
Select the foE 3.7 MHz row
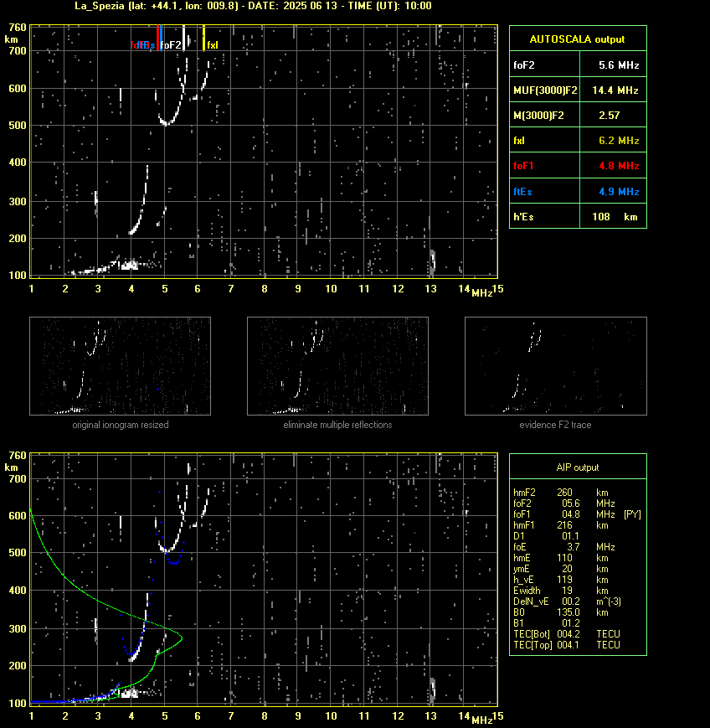[564, 547]
